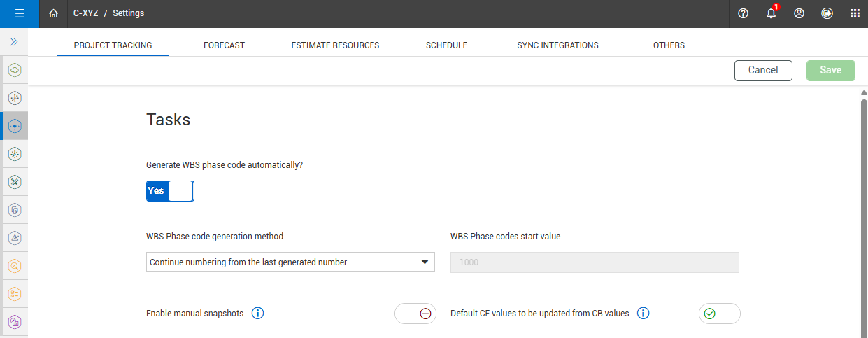Enable the manual snapshots toggle
Viewport: 868px width, 338px height.
click(415, 314)
